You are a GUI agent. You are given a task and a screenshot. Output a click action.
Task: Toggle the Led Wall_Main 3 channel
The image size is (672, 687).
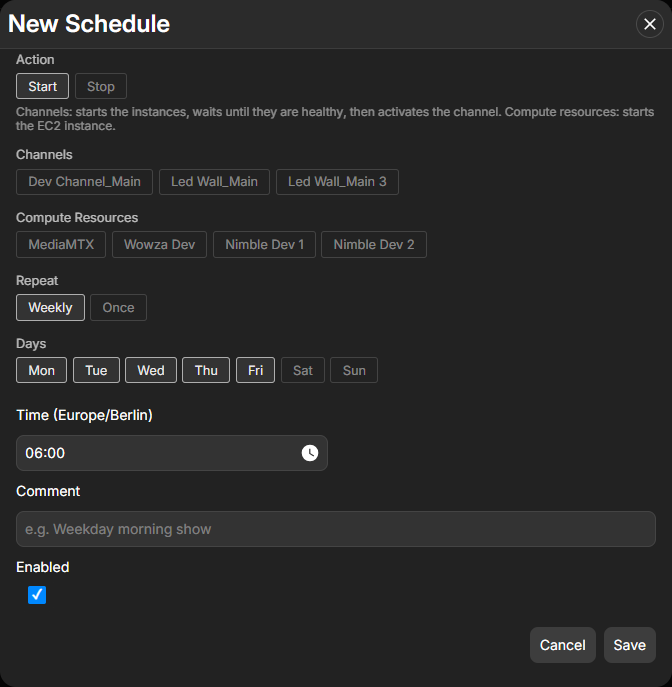tap(337, 182)
